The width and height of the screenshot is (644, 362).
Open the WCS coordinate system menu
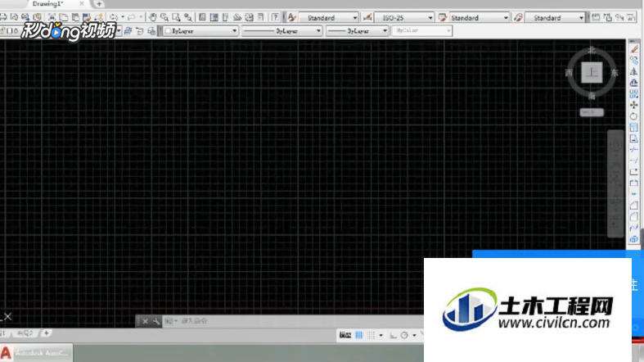point(592,112)
